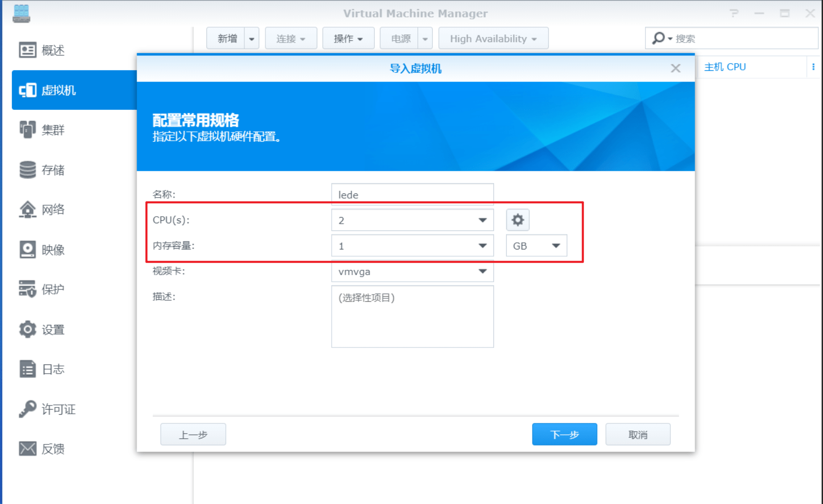Image resolution: width=823 pixels, height=504 pixels.
Task: Open the 连接 dropdown menu
Action: (x=291, y=38)
